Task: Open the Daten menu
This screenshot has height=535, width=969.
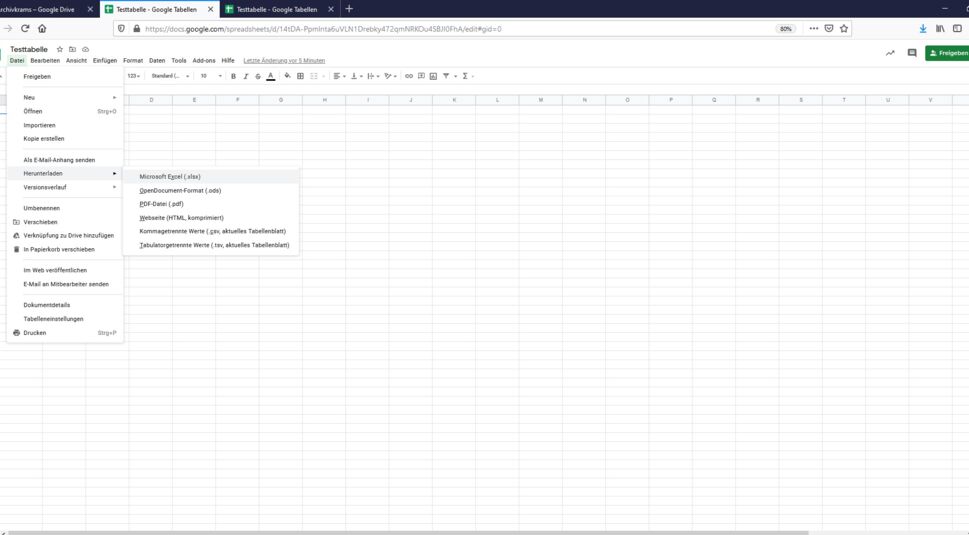Action: (157, 61)
